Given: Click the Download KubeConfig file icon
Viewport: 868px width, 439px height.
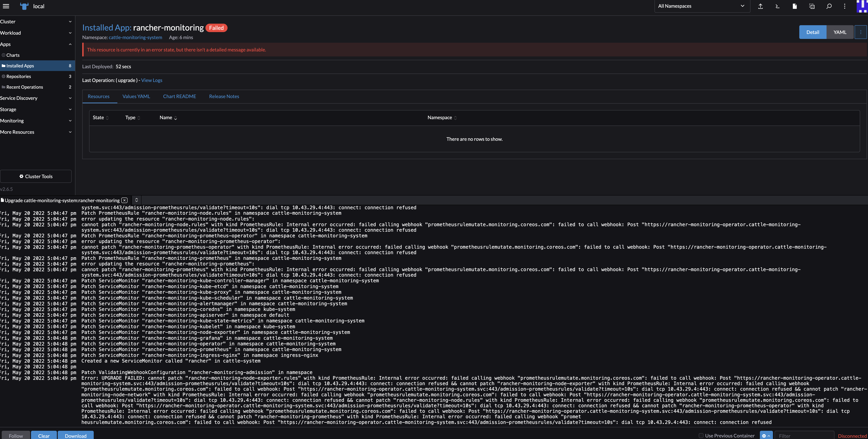Looking at the screenshot, I should [x=794, y=6].
